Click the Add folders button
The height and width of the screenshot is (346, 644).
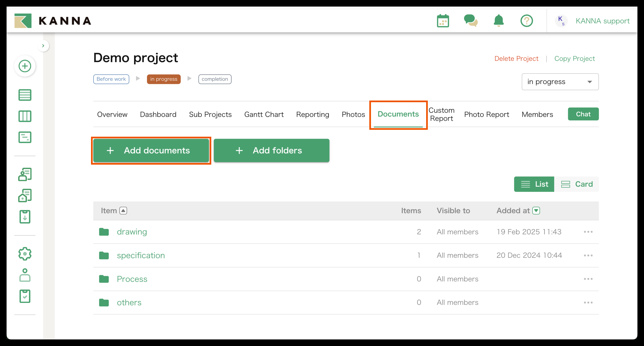(x=272, y=150)
